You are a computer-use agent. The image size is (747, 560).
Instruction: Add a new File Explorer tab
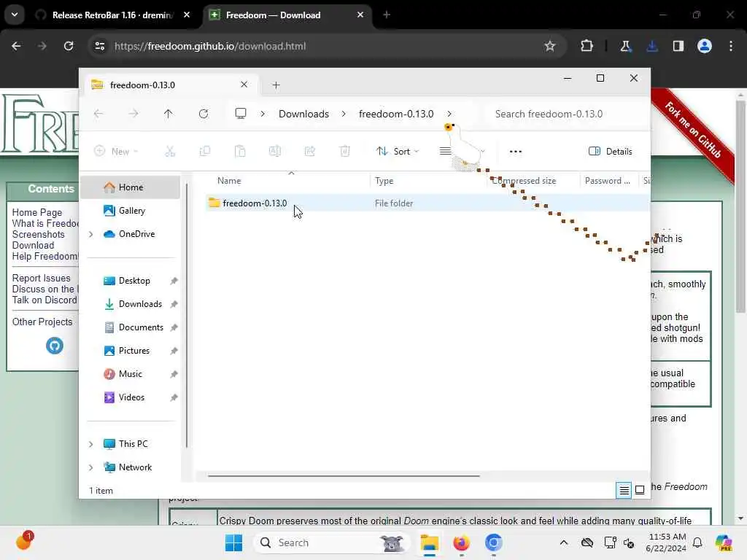click(x=276, y=85)
